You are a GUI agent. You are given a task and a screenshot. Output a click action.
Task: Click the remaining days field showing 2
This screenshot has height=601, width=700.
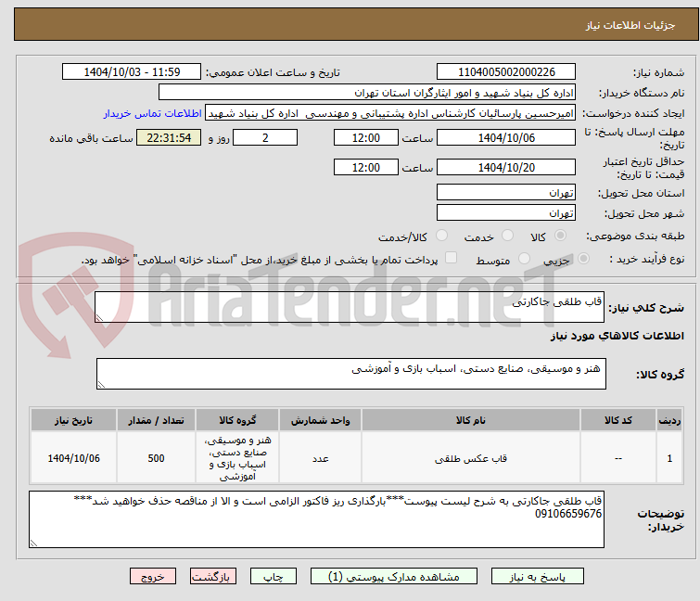[x=265, y=137]
